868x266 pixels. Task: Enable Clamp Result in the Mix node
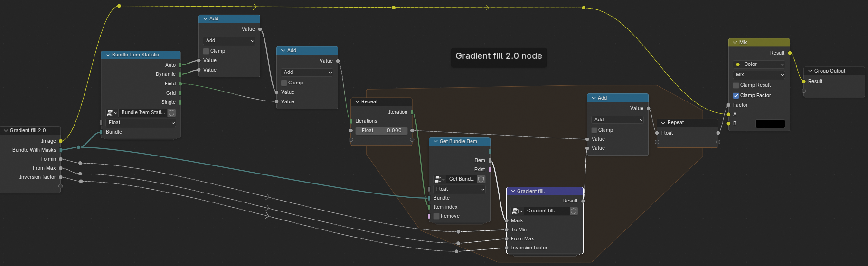coord(736,85)
